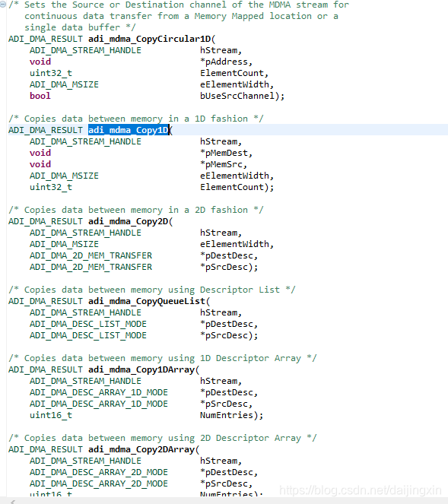Screen dimensions: 448x504
Task: Click uint32_t type before 'ElementCount);'
Action: (51, 187)
